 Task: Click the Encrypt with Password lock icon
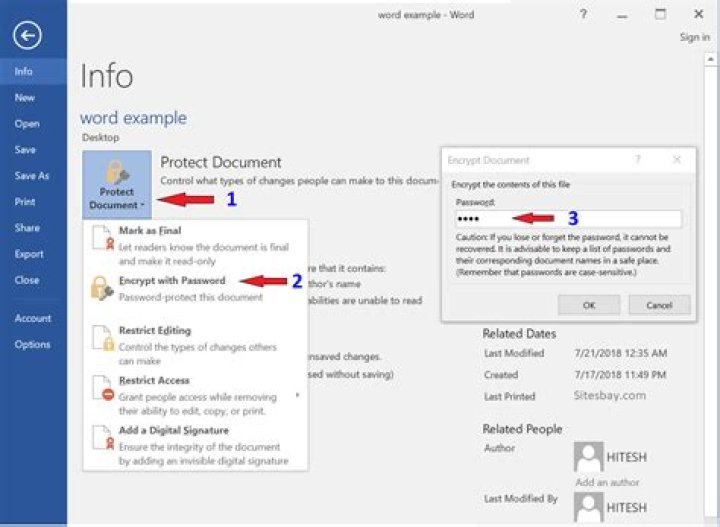tap(102, 288)
